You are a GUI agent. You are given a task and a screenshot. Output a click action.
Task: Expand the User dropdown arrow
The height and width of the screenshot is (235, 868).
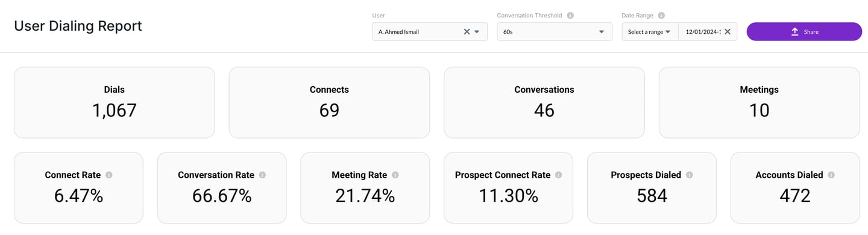[477, 32]
